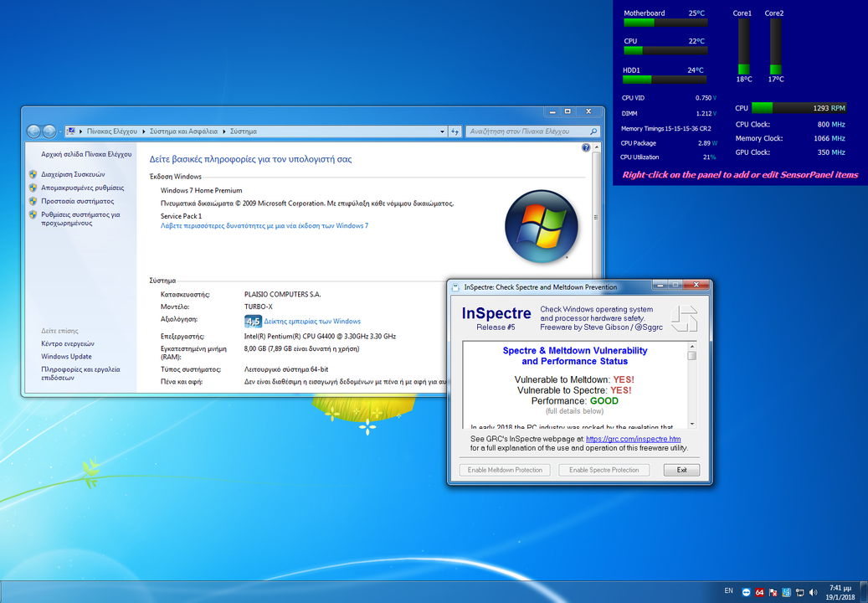Click the CPU fan 1293 RPM bar

[799, 108]
